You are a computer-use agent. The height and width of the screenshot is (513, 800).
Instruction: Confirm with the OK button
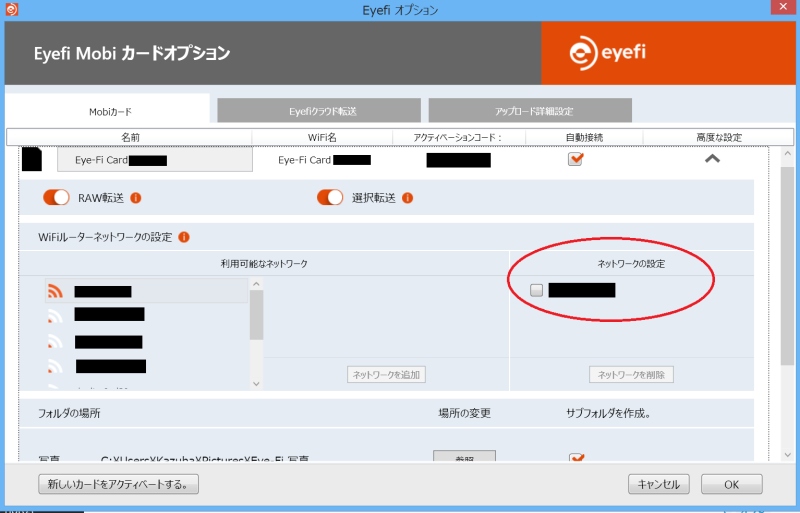coord(732,484)
